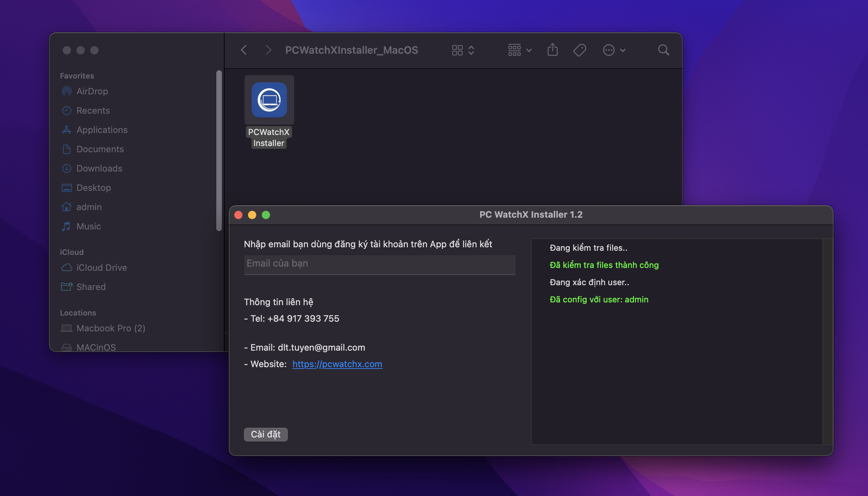Open Documents in Finder sidebar
The width and height of the screenshot is (868, 496).
(x=100, y=149)
